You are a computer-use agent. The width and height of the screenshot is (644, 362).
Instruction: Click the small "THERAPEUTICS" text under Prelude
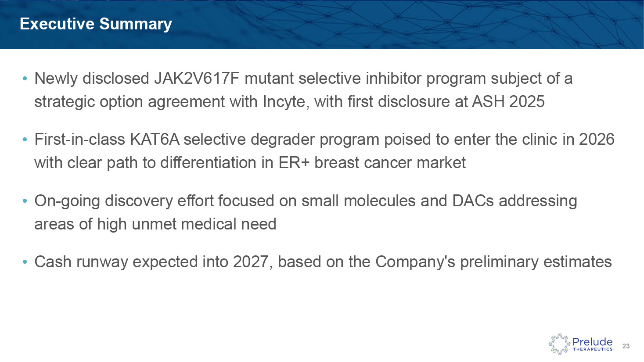(593, 349)
